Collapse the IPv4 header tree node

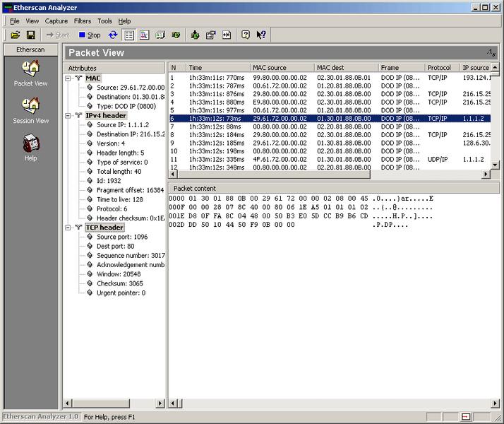[68, 115]
